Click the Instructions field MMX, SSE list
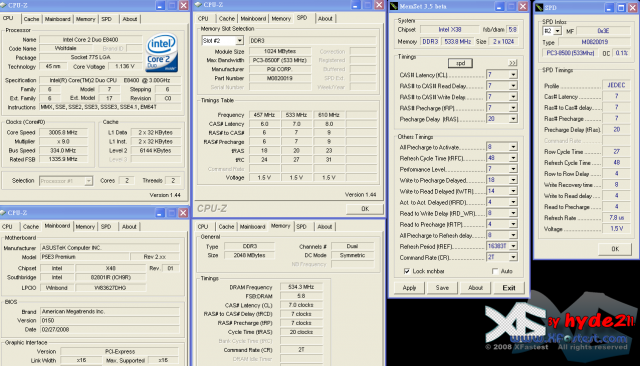640x366 pixels. point(110,107)
